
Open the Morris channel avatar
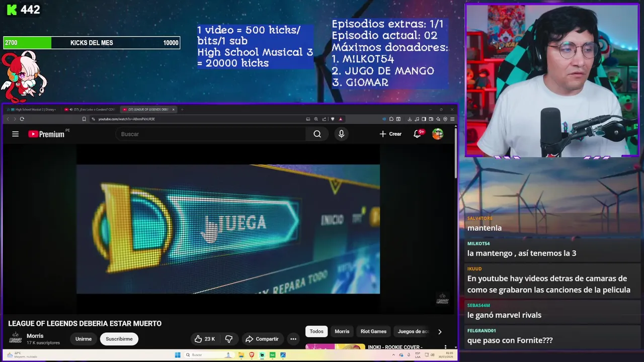coord(15,339)
